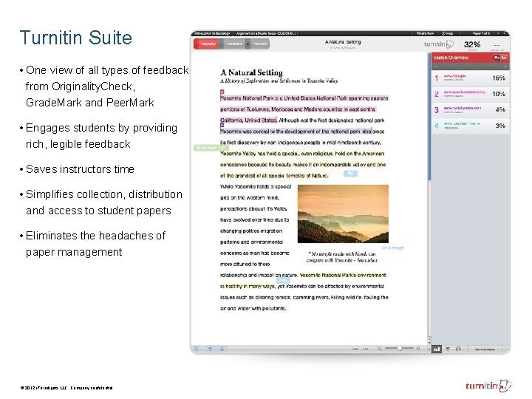Open the Help link in top bar
The height and width of the screenshot is (399, 532).
pyautogui.click(x=447, y=33)
